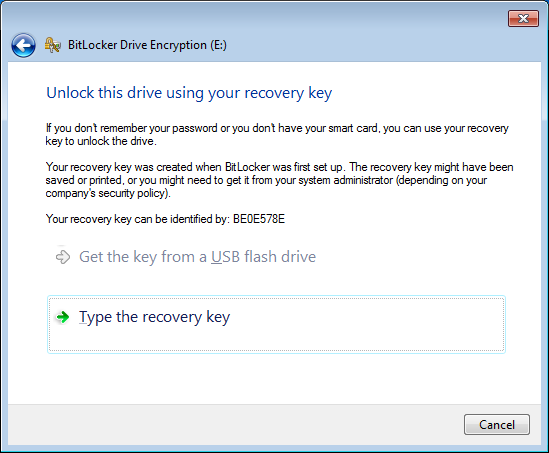Click the BitLocker Drive Encryption (E:) title text
The height and width of the screenshot is (453, 549).
(x=147, y=45)
